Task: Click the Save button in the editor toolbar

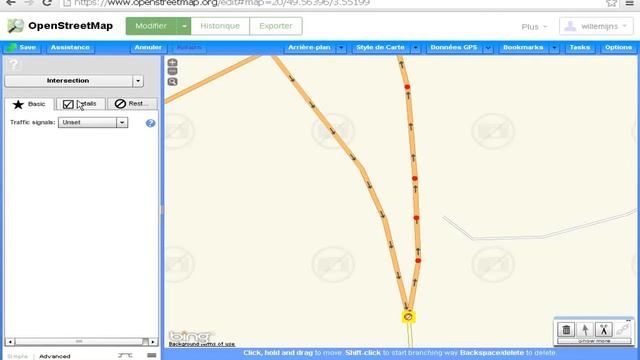Action: pos(22,47)
